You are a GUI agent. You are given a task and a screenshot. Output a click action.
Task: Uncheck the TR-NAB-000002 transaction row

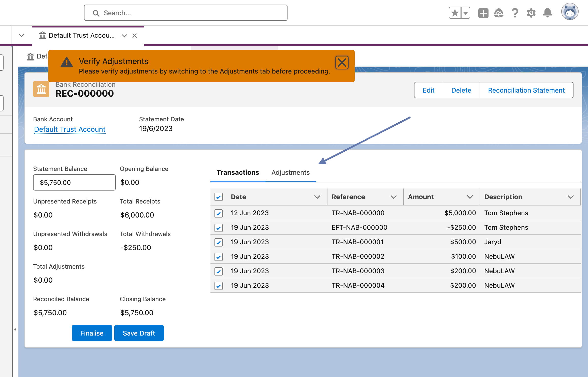point(219,257)
